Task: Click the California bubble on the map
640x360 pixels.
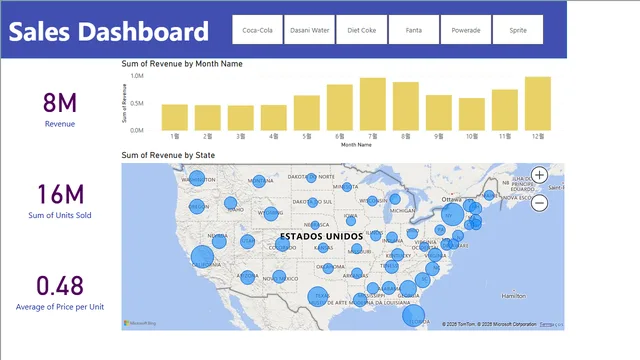Action: 202,257
